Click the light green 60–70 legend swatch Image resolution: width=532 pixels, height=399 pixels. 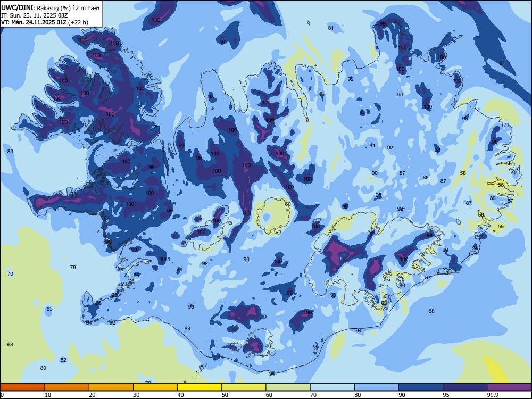288,387
